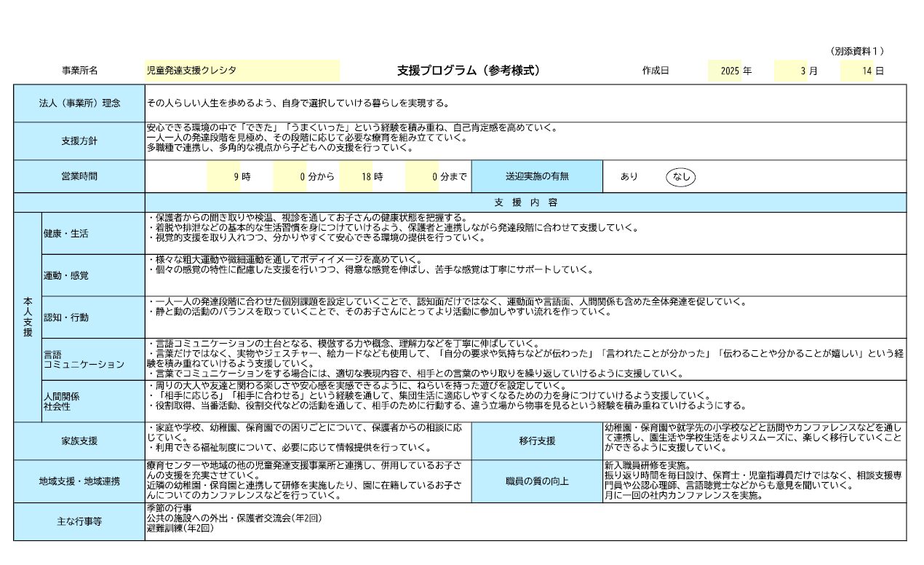The image size is (924, 565).
Task: Click the 支援内容 header row
Action: [525, 202]
